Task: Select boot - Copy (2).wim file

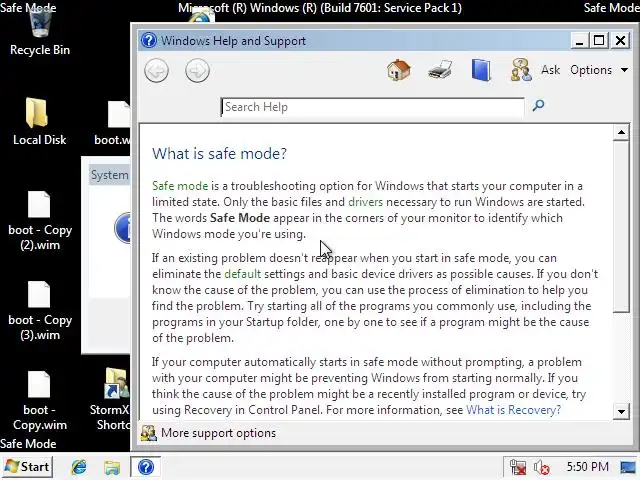Action: pos(40,221)
